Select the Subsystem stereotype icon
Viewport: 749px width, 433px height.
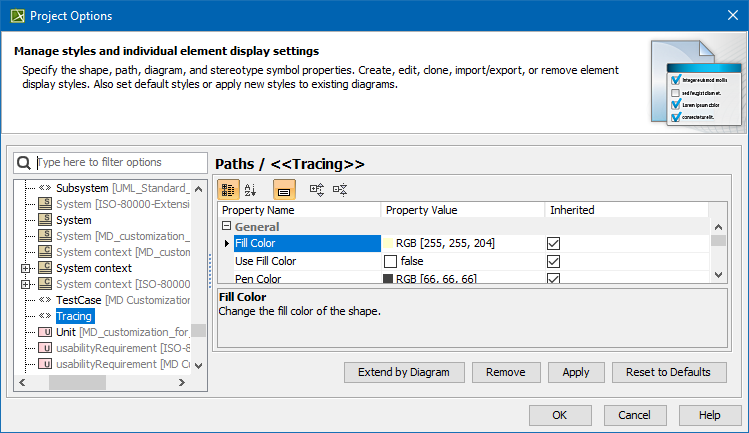44,188
